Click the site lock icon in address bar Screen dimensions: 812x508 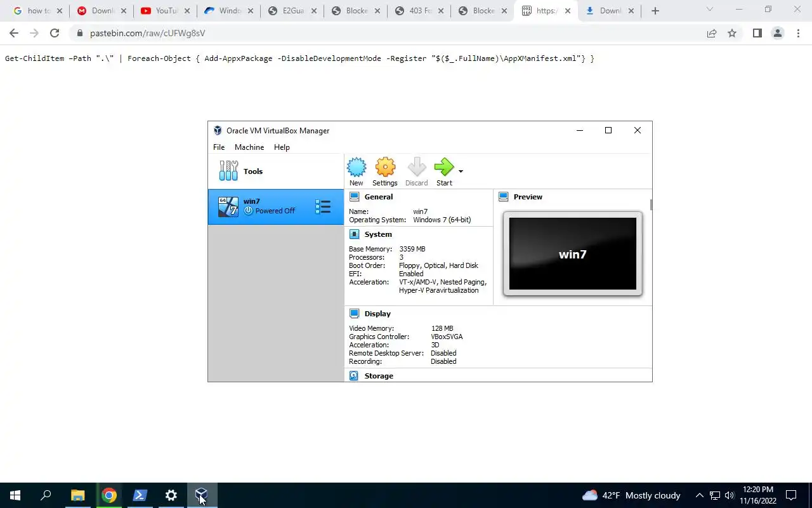(x=79, y=33)
